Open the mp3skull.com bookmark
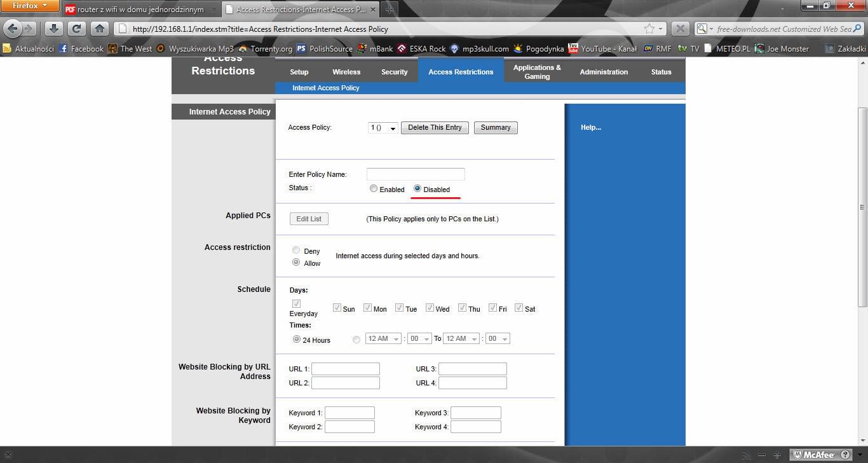The image size is (868, 463). [x=480, y=48]
